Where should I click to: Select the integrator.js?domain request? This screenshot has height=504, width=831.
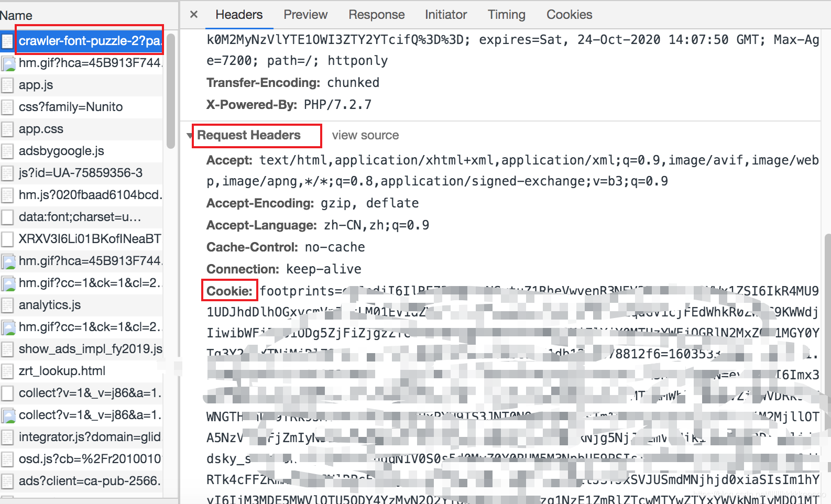click(81, 437)
